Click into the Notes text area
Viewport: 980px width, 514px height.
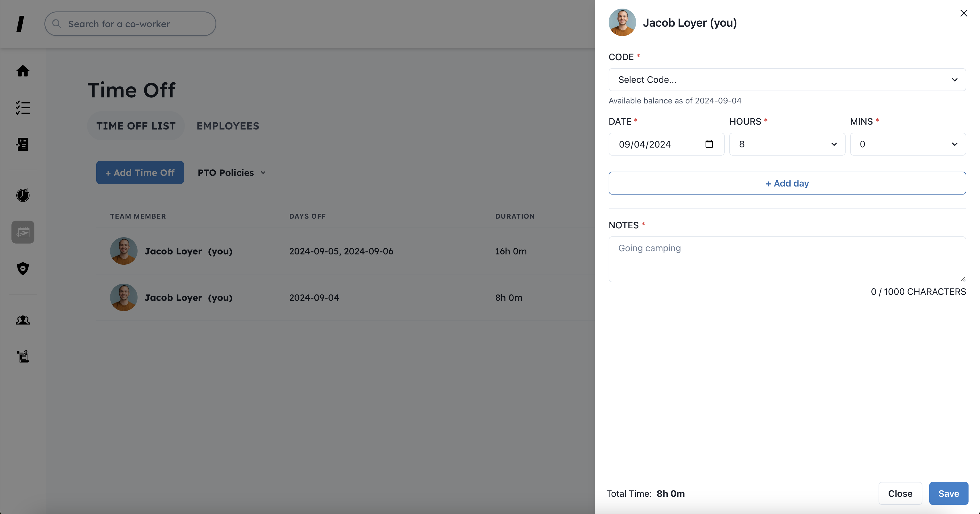787,260
